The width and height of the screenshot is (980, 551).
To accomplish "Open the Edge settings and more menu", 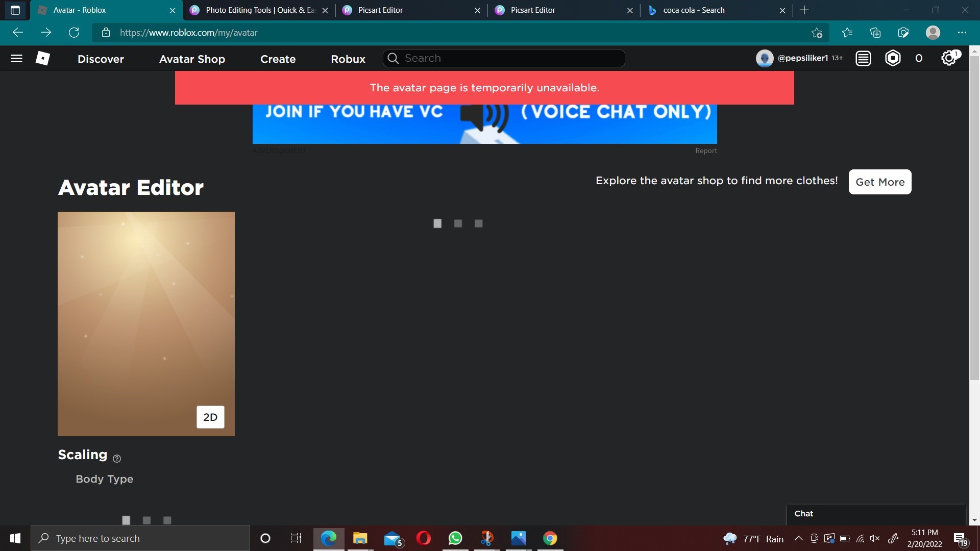I will click(x=962, y=33).
